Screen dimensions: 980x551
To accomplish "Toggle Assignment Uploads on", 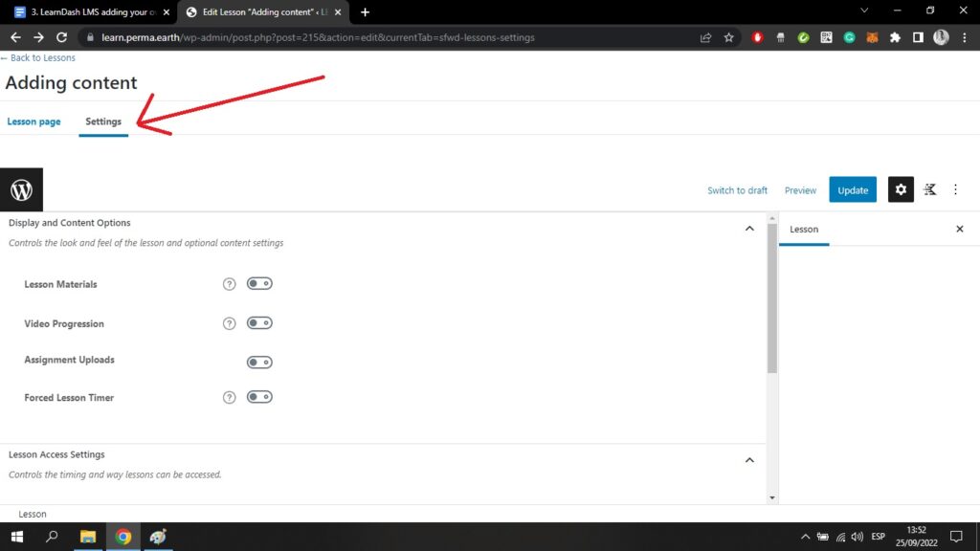I will (259, 363).
